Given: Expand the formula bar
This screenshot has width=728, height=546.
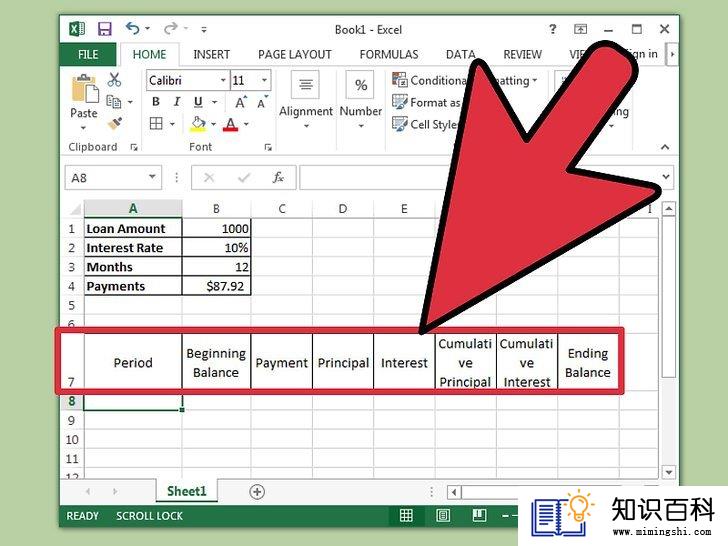Looking at the screenshot, I should tap(666, 177).
